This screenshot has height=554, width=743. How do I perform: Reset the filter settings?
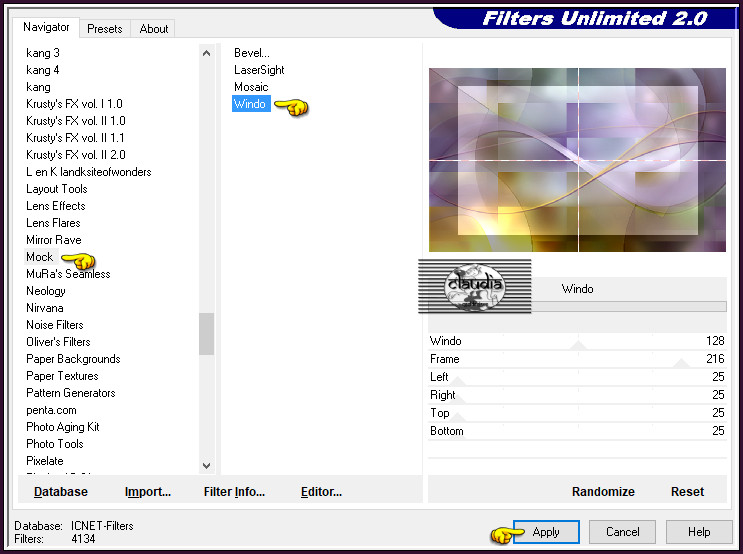[x=688, y=492]
